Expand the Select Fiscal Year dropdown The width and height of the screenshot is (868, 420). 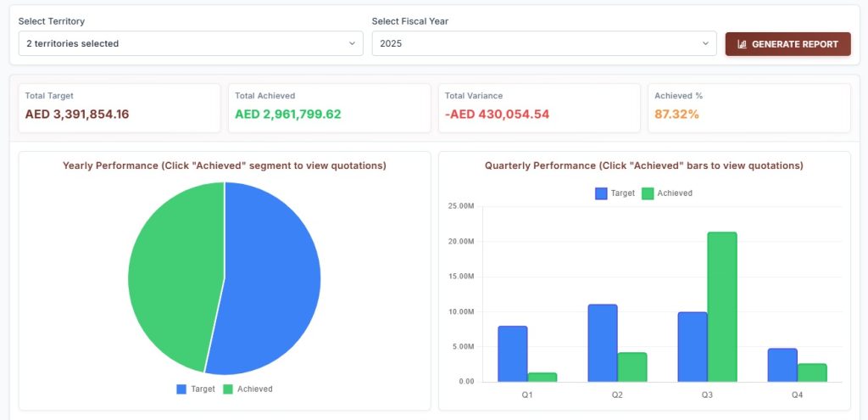[x=544, y=43]
